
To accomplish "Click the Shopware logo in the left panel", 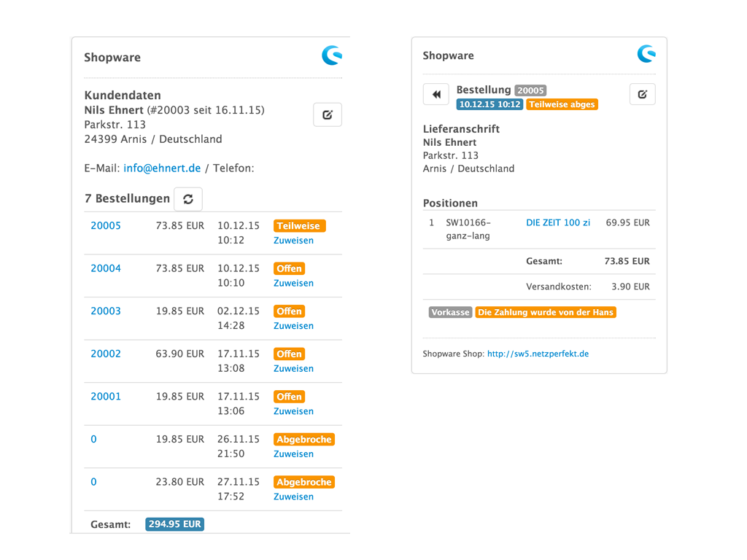I will 332,55.
